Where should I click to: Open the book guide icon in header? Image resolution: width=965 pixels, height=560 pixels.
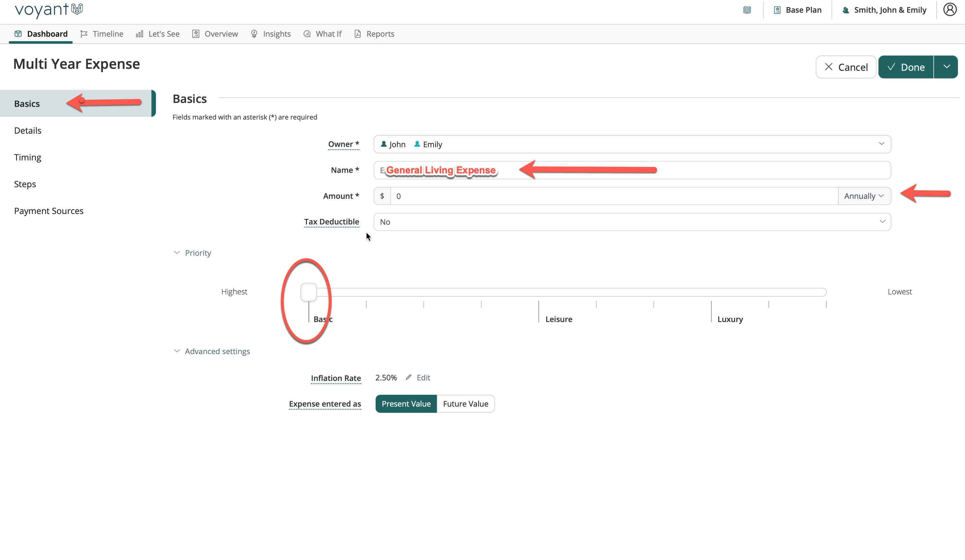click(747, 10)
